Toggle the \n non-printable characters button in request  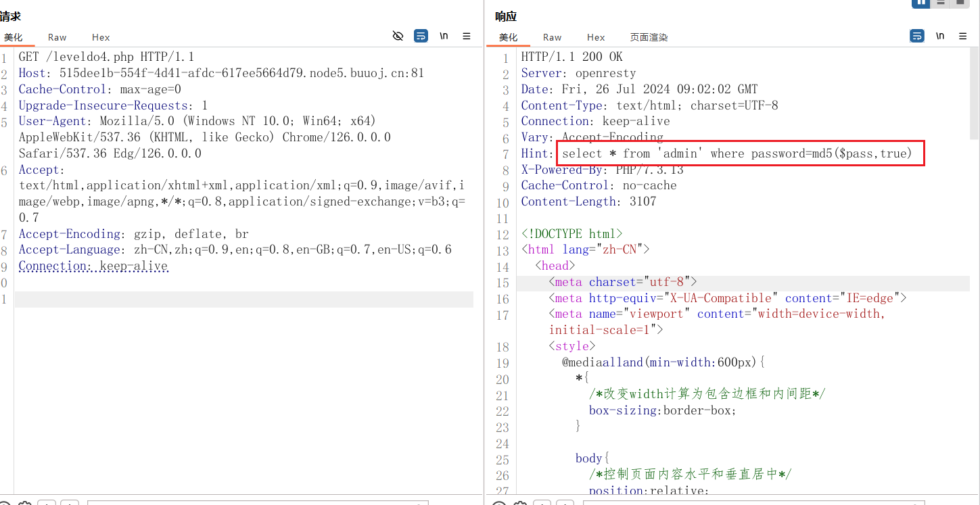pyautogui.click(x=444, y=36)
